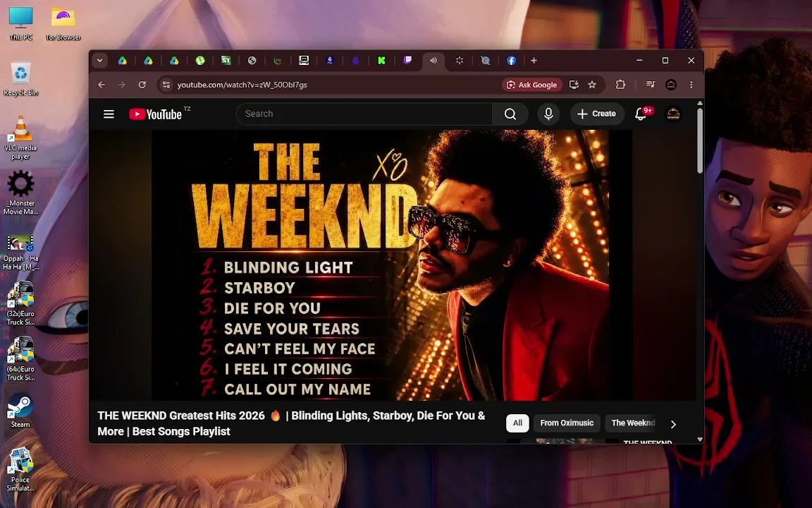Screen dimensions: 812x508
Task: Select the All filter chip
Action: pos(517,423)
